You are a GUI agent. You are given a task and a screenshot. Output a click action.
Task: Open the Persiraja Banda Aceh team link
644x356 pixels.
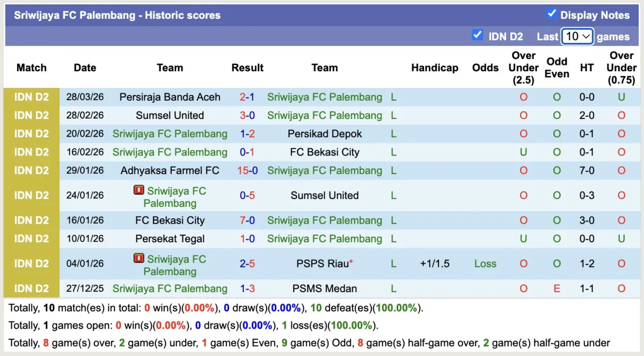click(x=170, y=97)
